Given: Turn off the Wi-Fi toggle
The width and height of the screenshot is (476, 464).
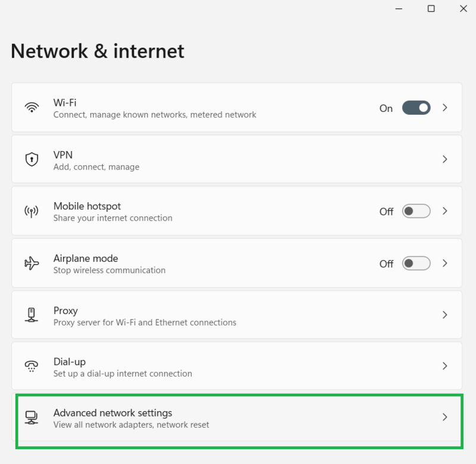Looking at the screenshot, I should 416,108.
